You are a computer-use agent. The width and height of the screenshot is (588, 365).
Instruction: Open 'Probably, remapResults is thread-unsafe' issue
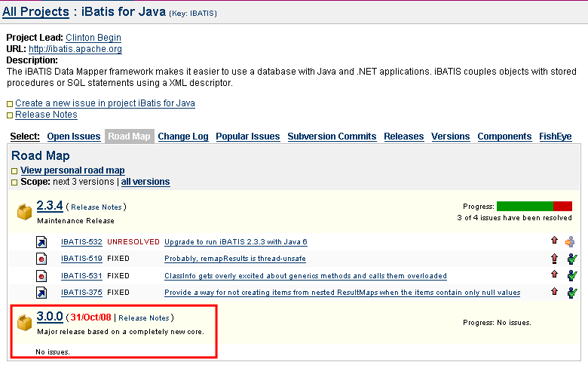point(235,259)
